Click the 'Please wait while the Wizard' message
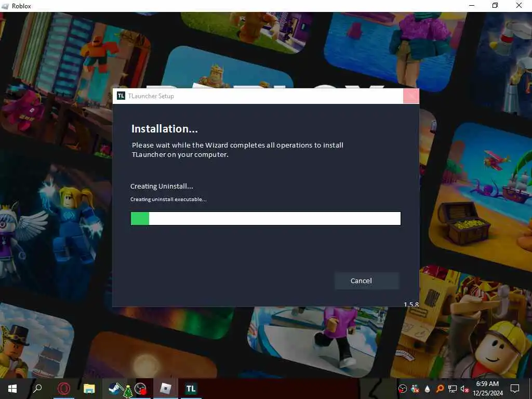This screenshot has width=532, height=399. [237, 150]
